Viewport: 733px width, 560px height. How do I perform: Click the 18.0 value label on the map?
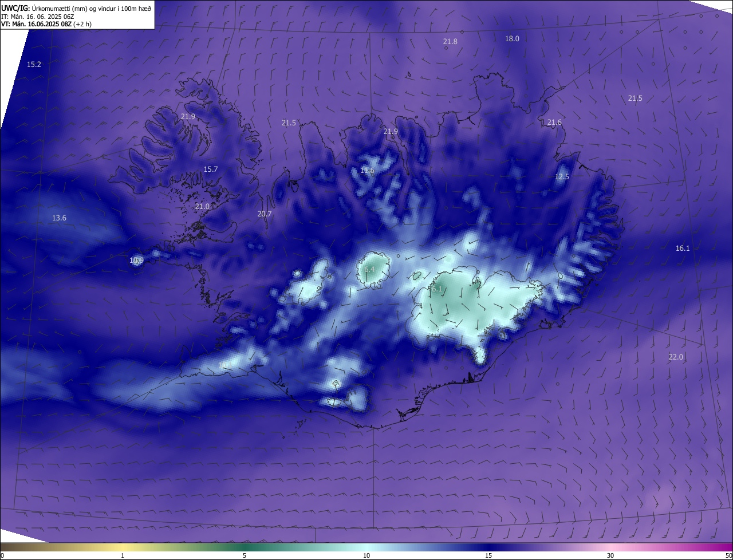point(512,39)
